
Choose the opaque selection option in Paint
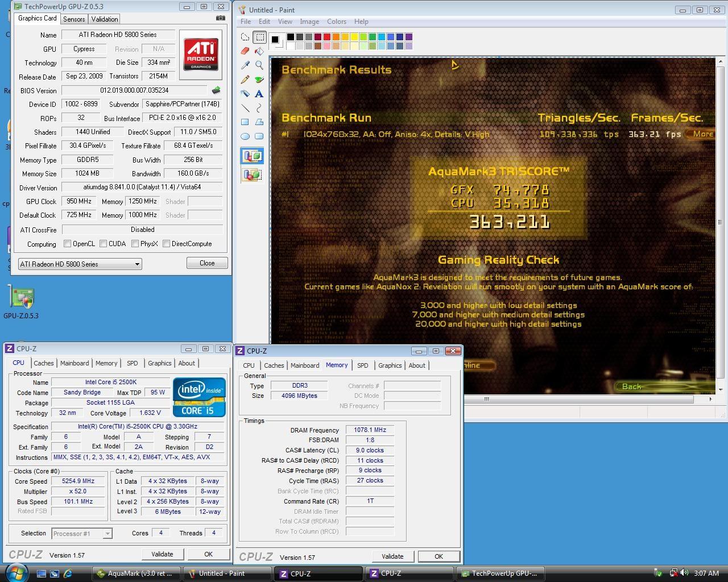(x=252, y=156)
